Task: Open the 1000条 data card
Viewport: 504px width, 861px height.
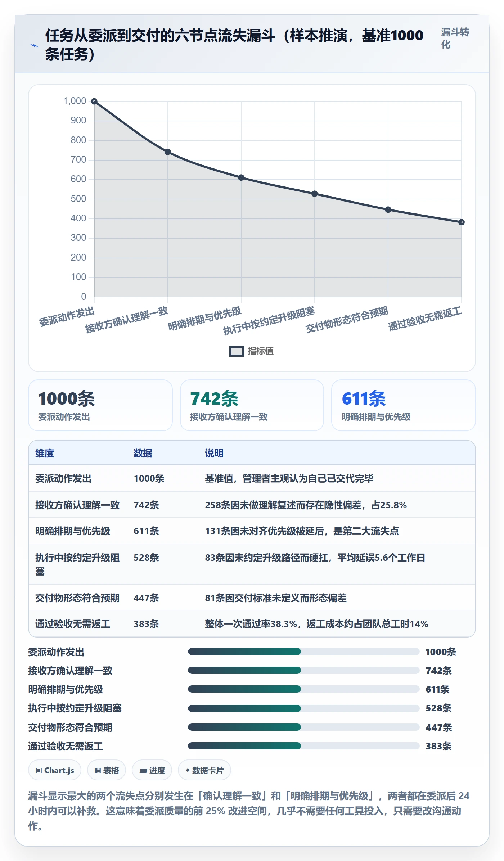Action: tap(100, 405)
